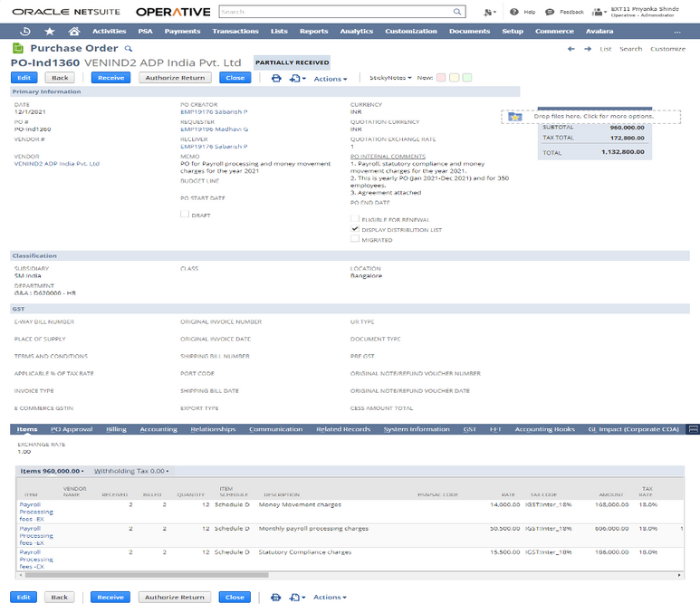The width and height of the screenshot is (700, 613).
Task: Switch to the Accounting Books tab
Action: point(544,429)
